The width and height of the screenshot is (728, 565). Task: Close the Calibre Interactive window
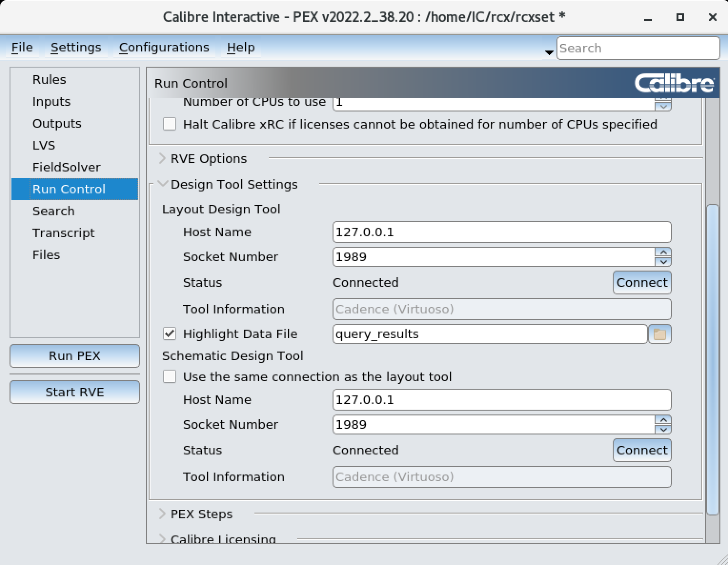pos(713,17)
